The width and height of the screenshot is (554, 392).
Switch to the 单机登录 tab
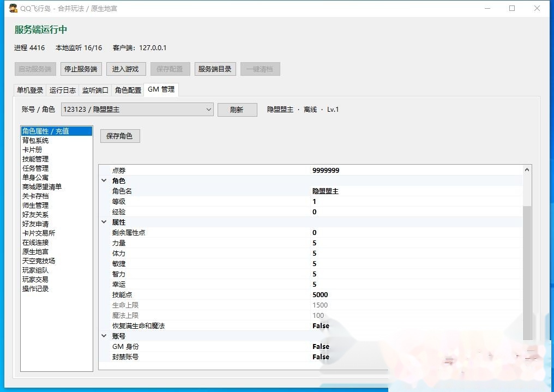pos(30,90)
